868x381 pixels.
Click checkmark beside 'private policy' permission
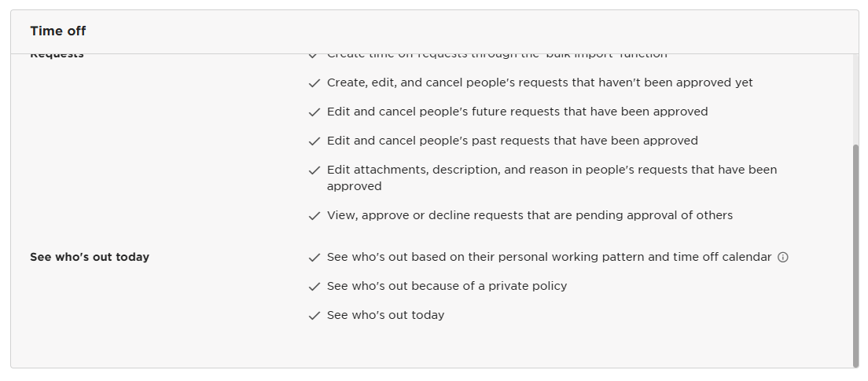coord(314,287)
